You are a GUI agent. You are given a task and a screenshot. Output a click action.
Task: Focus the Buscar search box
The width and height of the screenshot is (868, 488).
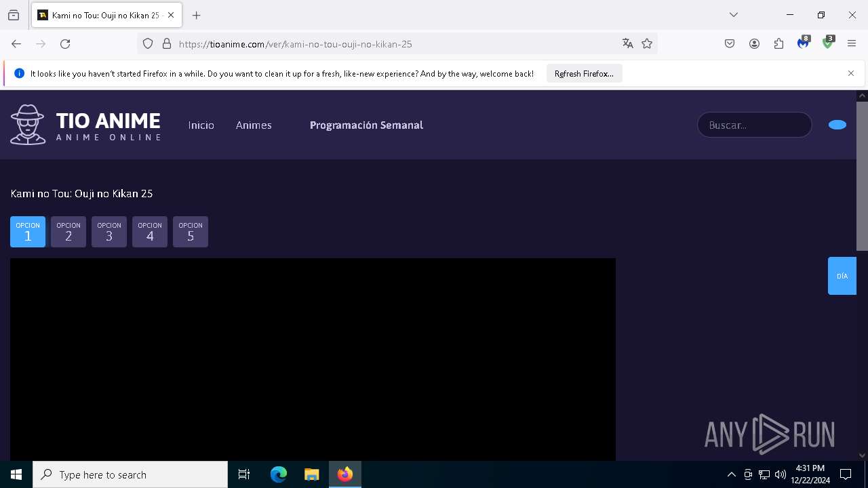pos(755,125)
